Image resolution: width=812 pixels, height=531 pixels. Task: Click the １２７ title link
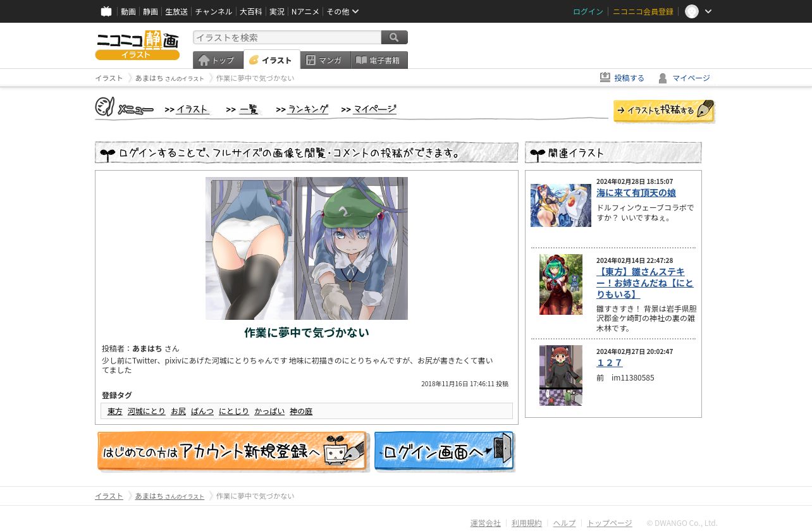pyautogui.click(x=610, y=363)
